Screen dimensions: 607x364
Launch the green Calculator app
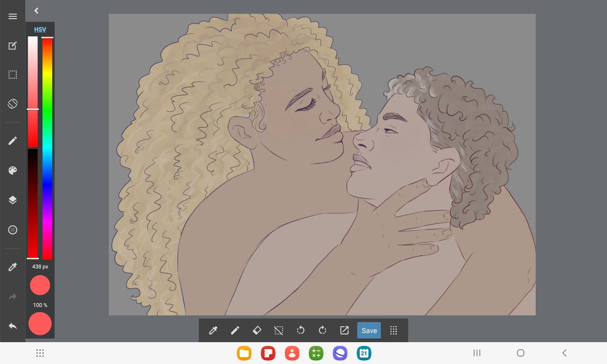[x=316, y=353]
